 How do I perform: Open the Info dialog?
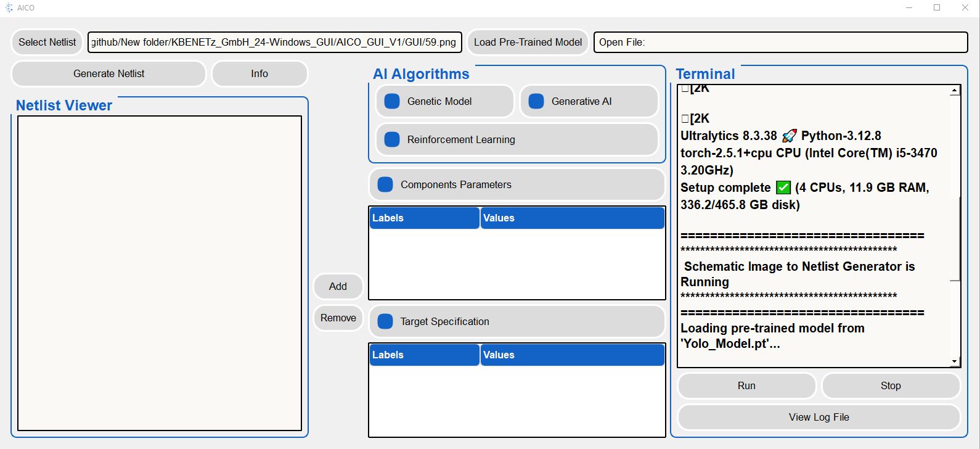[x=259, y=73]
